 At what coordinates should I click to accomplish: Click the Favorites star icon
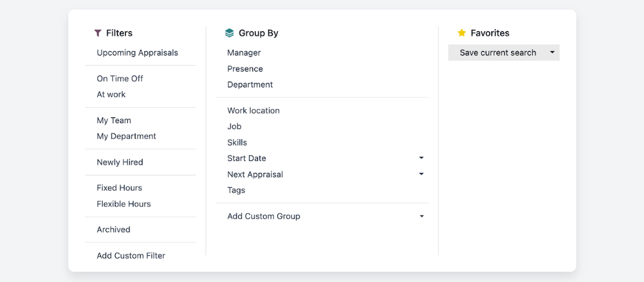(x=462, y=33)
